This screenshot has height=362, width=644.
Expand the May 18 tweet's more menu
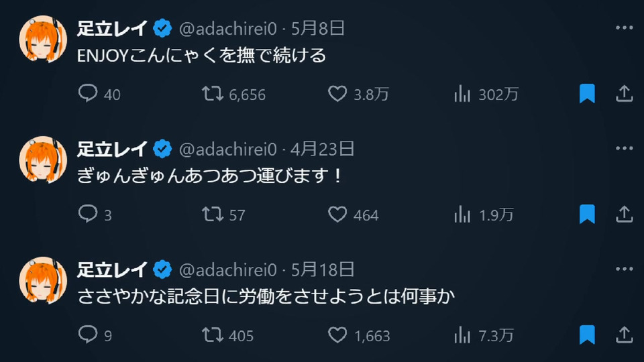[x=624, y=269]
